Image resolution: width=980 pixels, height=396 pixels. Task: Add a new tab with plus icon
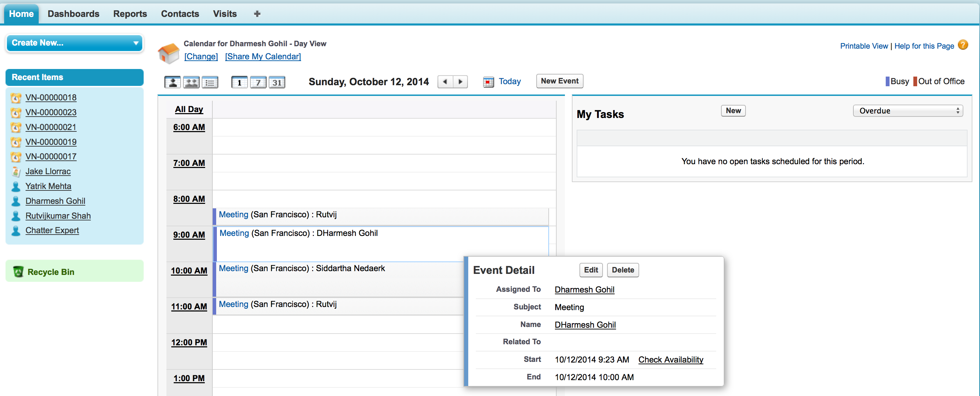257,14
